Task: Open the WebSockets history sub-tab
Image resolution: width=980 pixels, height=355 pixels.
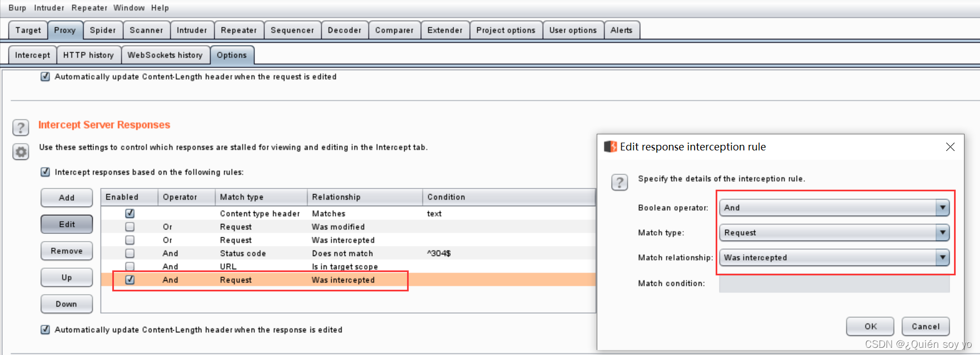Action: [165, 55]
